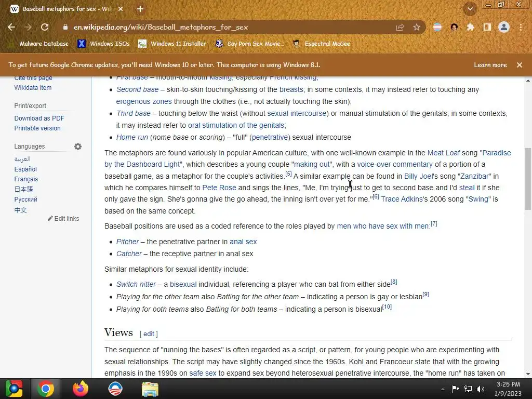Click the trans flag extension icon
The width and height of the screenshot is (532, 399).
(437, 27)
